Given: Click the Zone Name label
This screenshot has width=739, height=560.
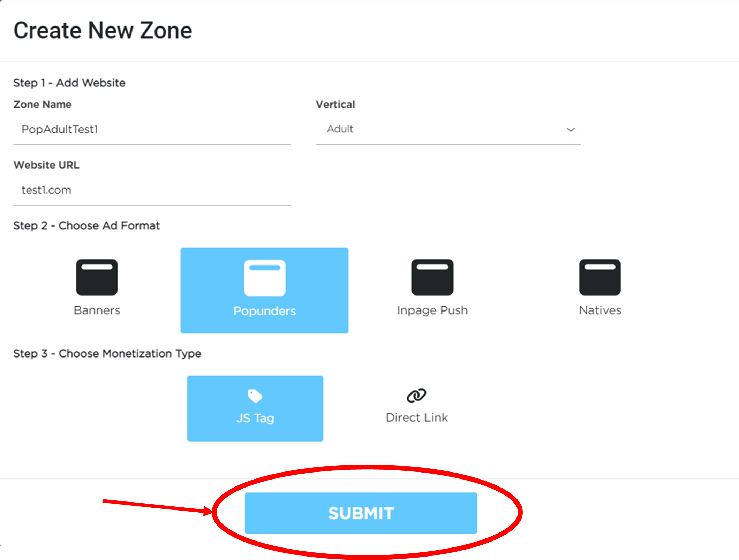Looking at the screenshot, I should [x=42, y=105].
